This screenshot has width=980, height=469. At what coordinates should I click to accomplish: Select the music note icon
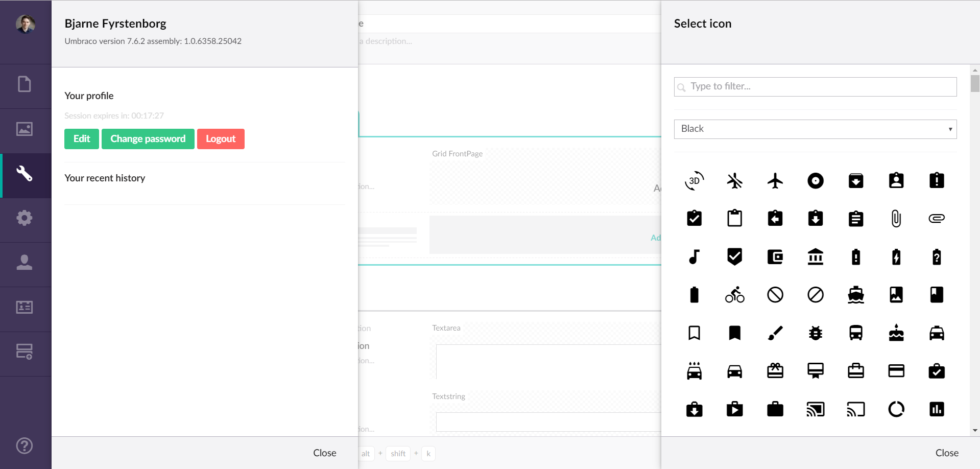pyautogui.click(x=694, y=256)
